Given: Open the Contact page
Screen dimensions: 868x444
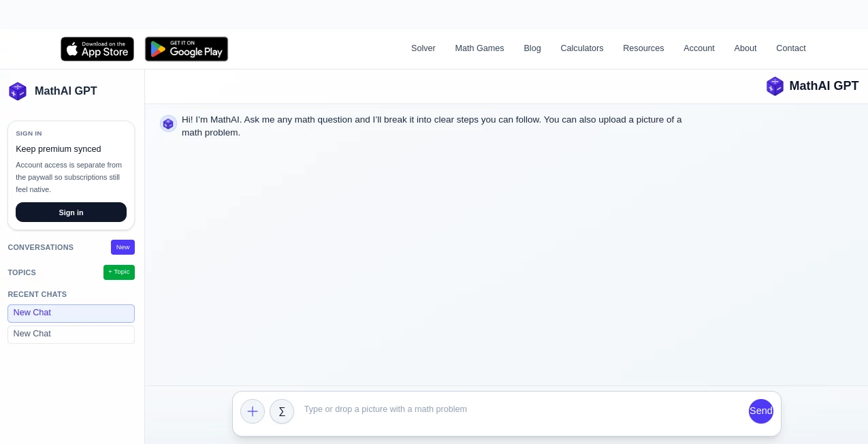Looking at the screenshot, I should [x=791, y=48].
